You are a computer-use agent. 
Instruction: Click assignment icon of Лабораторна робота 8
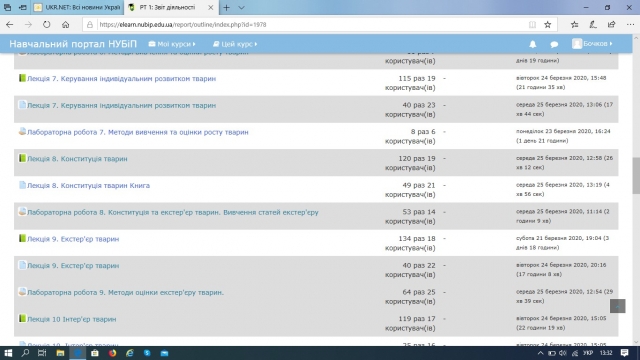[22, 211]
